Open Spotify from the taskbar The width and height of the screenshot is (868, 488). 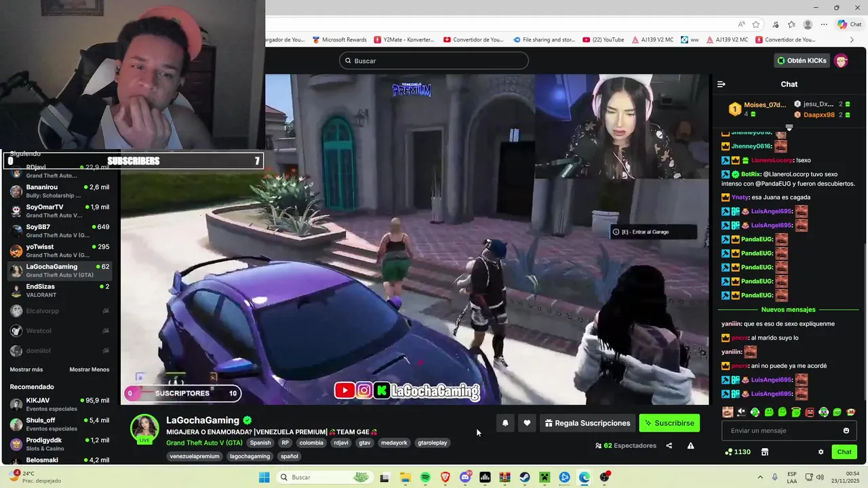425,477
